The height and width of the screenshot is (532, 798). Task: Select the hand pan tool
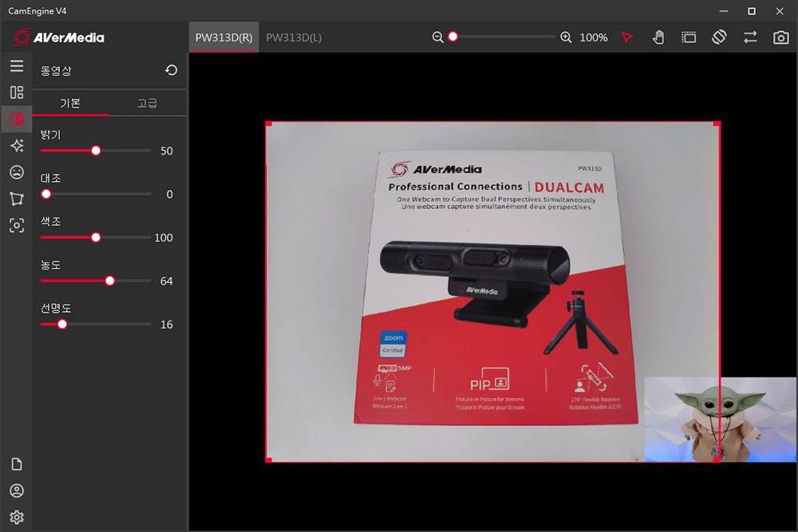coord(658,37)
